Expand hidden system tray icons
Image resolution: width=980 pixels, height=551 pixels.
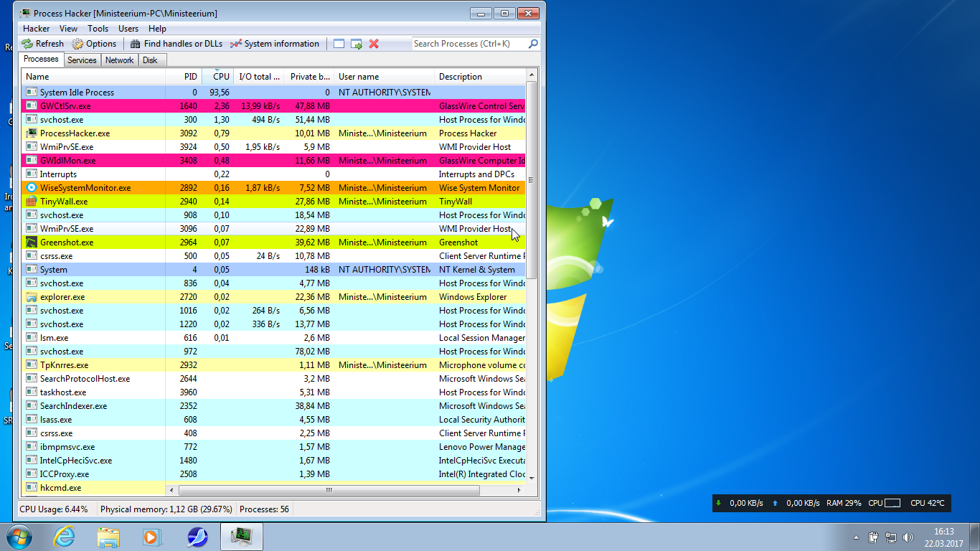[856, 537]
